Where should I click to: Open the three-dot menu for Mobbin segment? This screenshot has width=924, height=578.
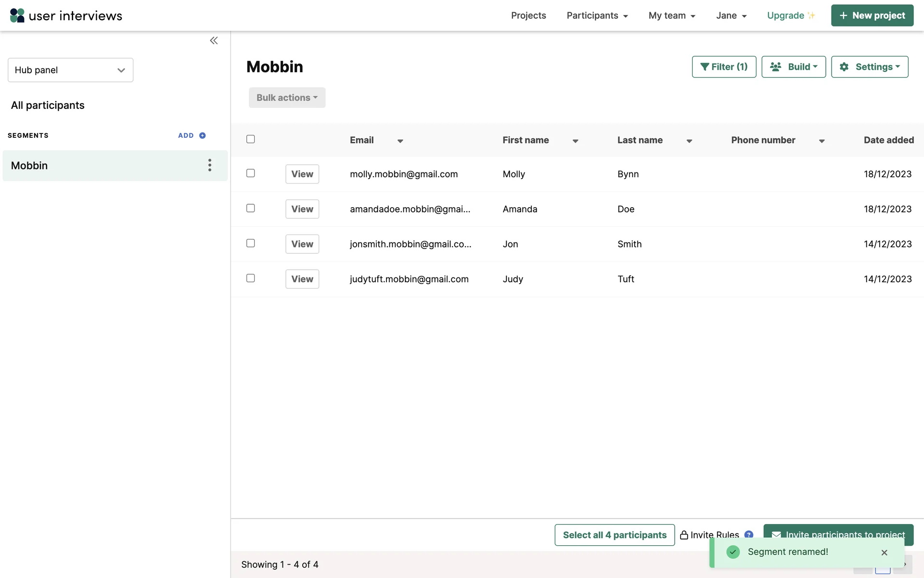[x=210, y=165]
